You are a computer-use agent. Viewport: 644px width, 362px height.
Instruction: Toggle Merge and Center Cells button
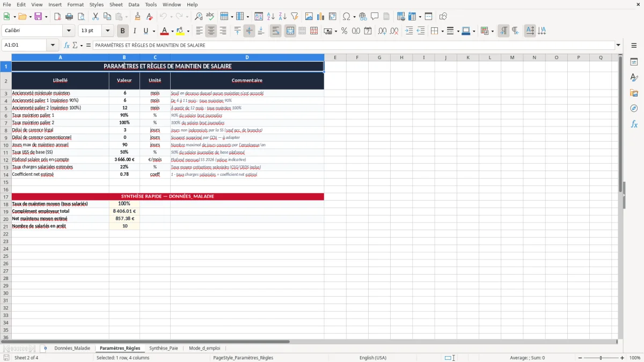[290, 31]
